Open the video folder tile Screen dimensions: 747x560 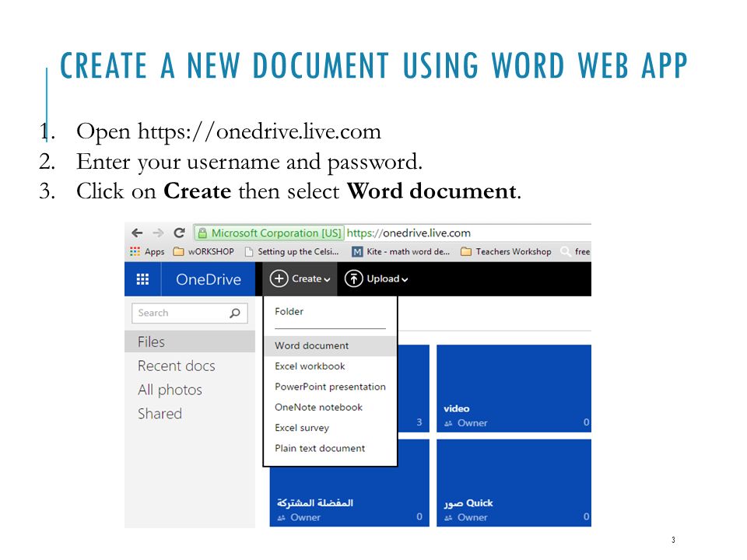(x=514, y=388)
